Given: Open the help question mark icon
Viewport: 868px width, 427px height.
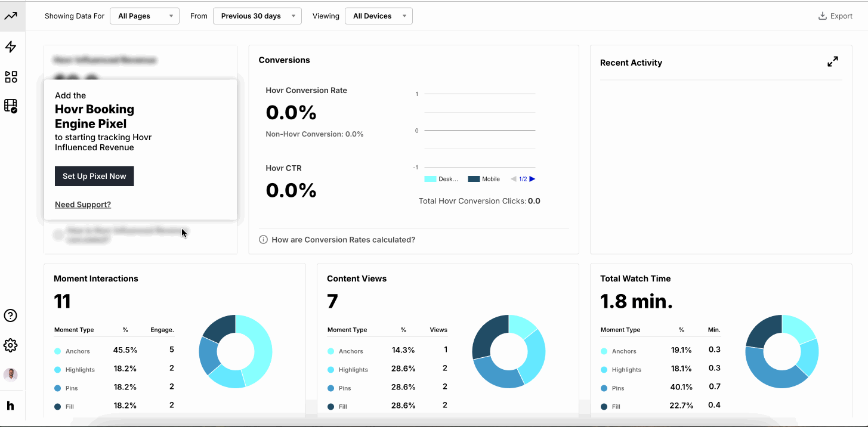Looking at the screenshot, I should coord(11,315).
